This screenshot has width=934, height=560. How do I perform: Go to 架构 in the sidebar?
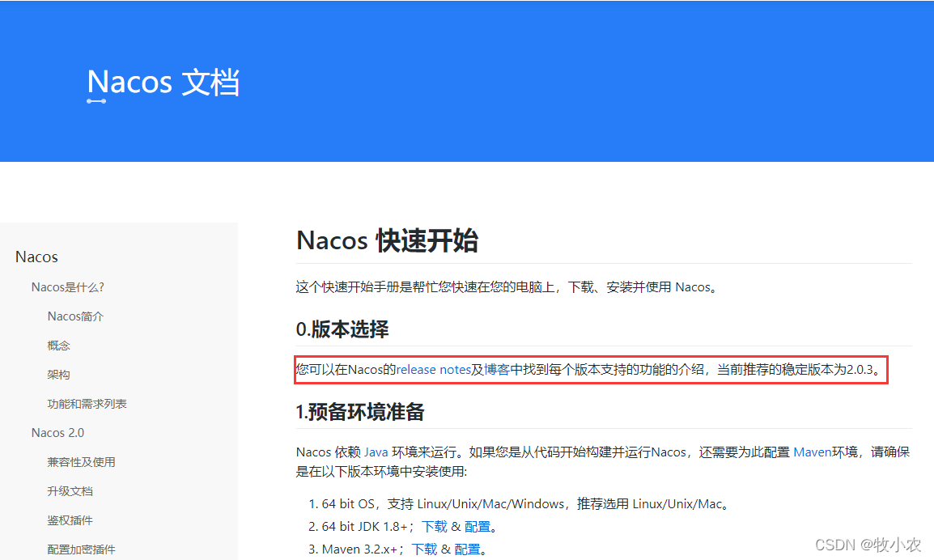(58, 375)
